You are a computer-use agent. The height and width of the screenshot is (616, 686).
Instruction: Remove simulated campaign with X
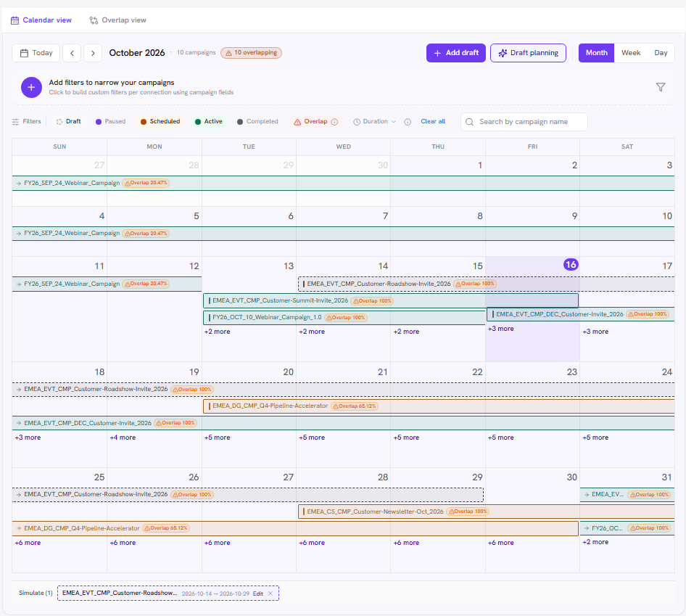click(x=270, y=594)
